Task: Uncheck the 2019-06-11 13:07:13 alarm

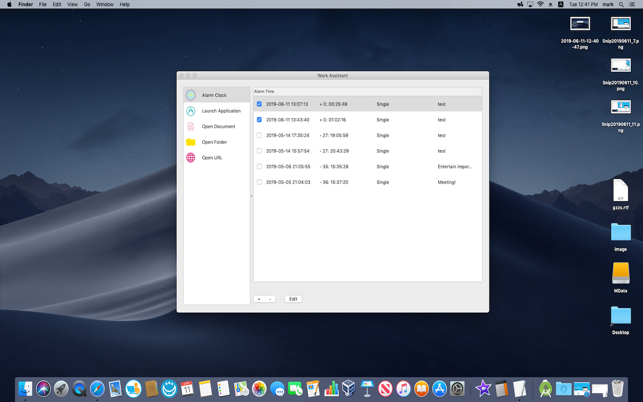Action: pos(259,104)
